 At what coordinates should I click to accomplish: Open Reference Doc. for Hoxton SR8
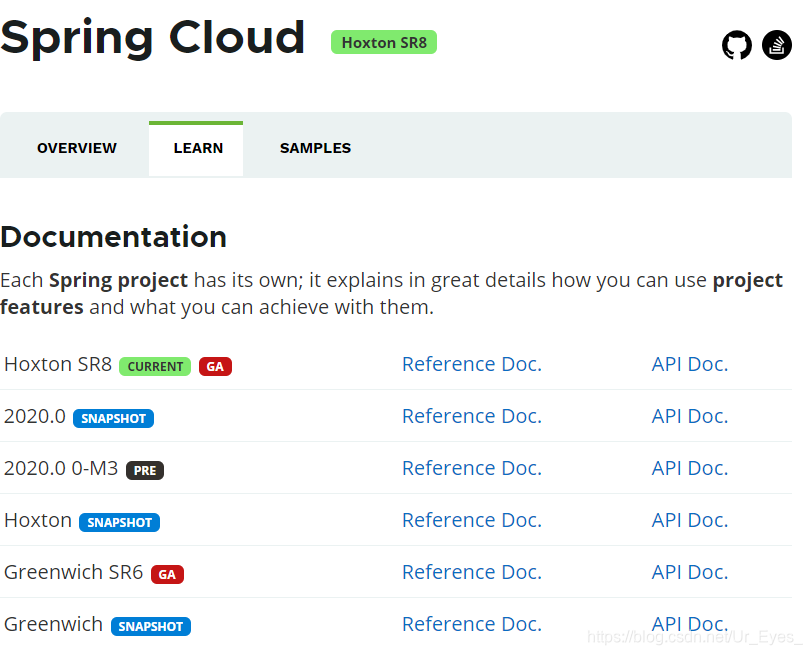[x=472, y=364]
